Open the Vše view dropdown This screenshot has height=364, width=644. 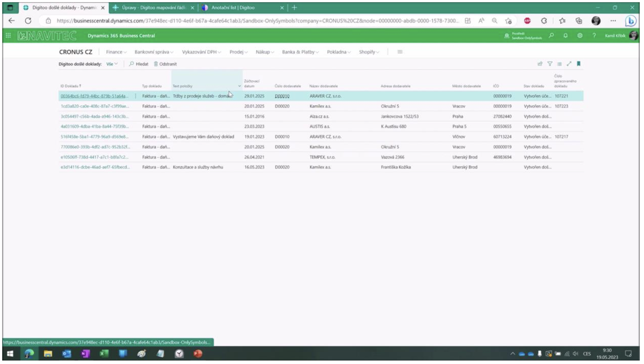[112, 64]
